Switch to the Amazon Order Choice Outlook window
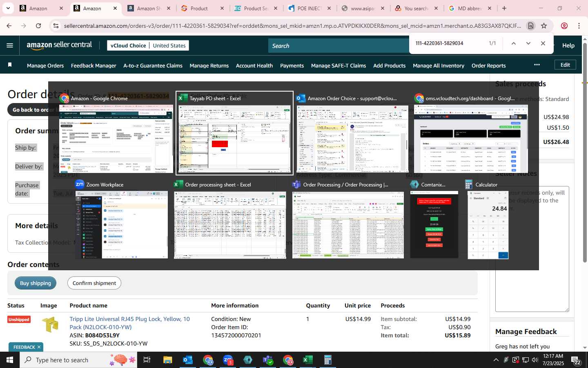 (352, 133)
